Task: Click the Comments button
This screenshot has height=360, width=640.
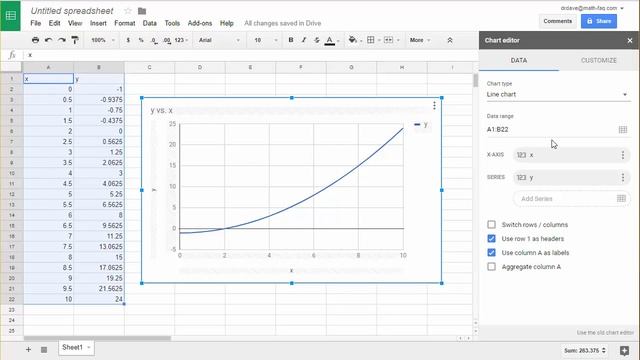Action: click(x=558, y=21)
